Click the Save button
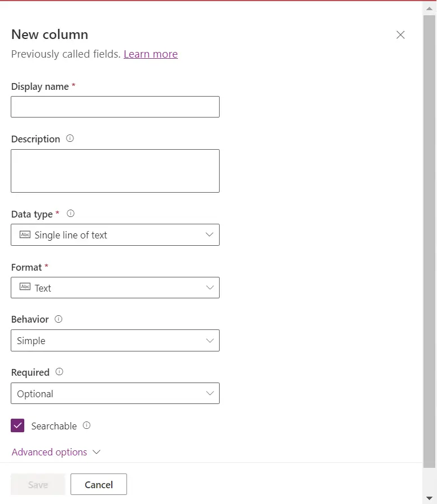This screenshot has height=504, width=437. click(x=37, y=484)
